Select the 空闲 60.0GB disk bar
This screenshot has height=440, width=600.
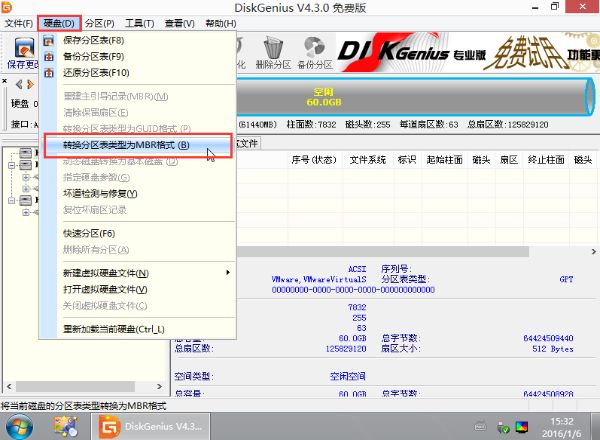[415, 97]
